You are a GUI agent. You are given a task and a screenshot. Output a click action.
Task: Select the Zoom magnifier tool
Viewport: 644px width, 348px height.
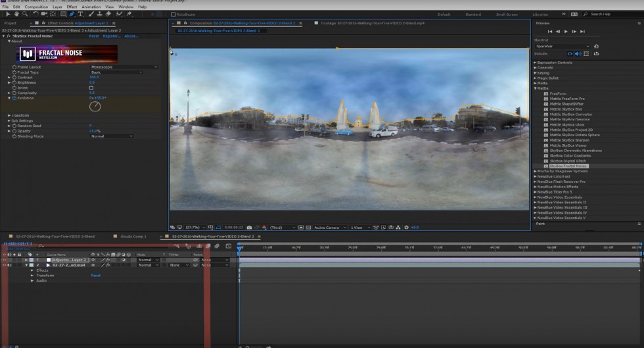(25, 14)
